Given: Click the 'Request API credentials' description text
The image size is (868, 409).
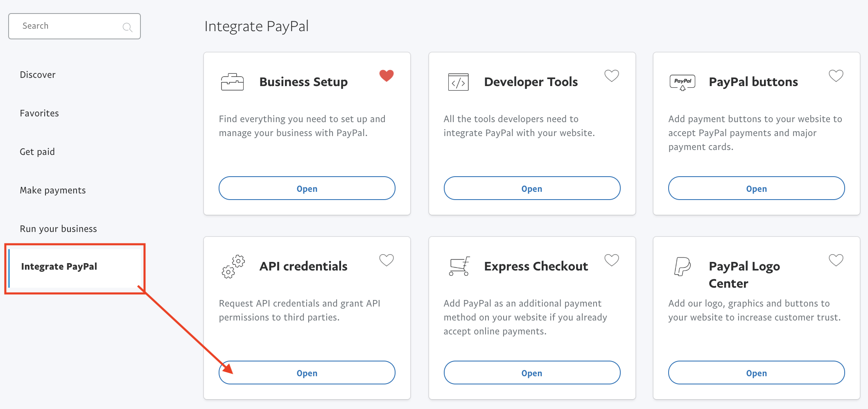Looking at the screenshot, I should [300, 310].
